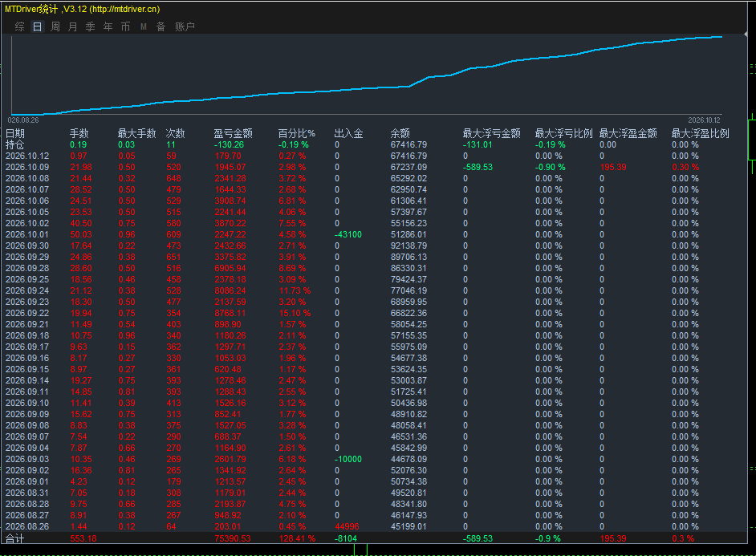Viewport: 756px width, 556px height.
Task: Click the MTDriver统计 V3.12 title text
Action: coord(82,9)
